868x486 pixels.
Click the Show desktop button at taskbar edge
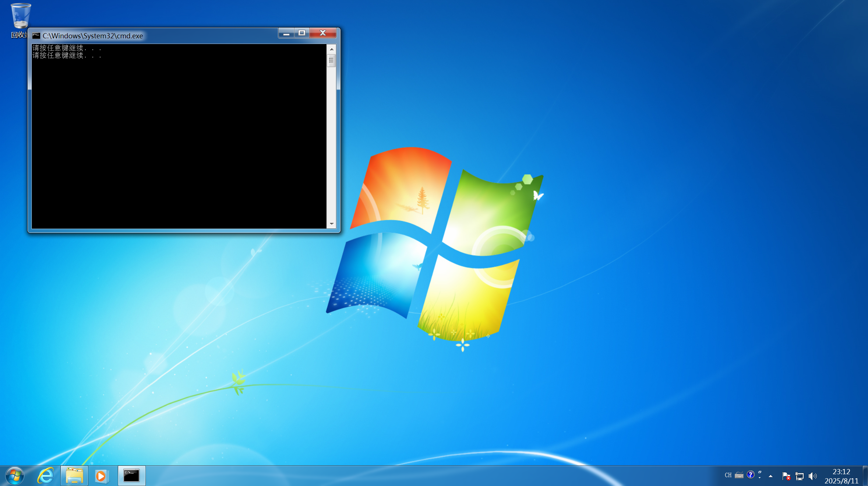(865, 476)
